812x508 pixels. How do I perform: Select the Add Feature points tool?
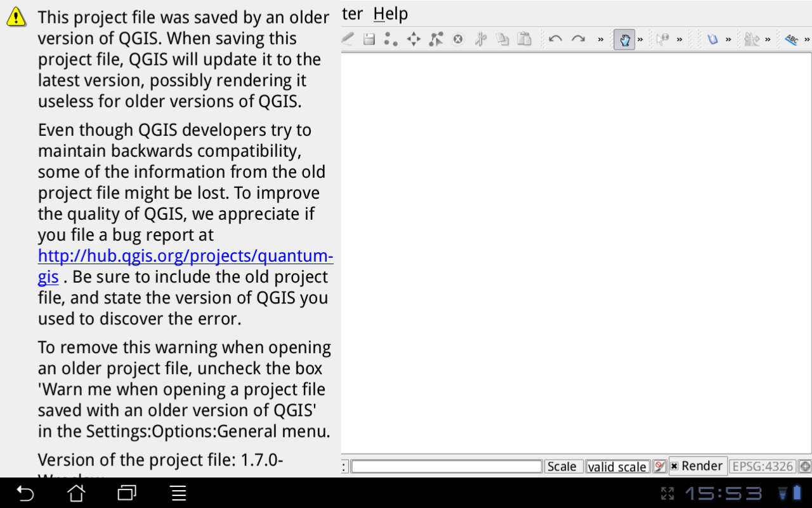391,39
